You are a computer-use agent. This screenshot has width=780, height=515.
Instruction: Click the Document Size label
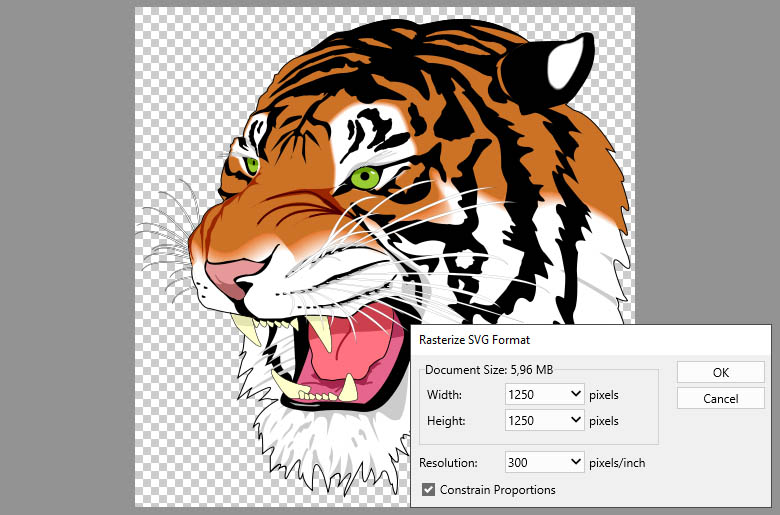pyautogui.click(x=466, y=370)
